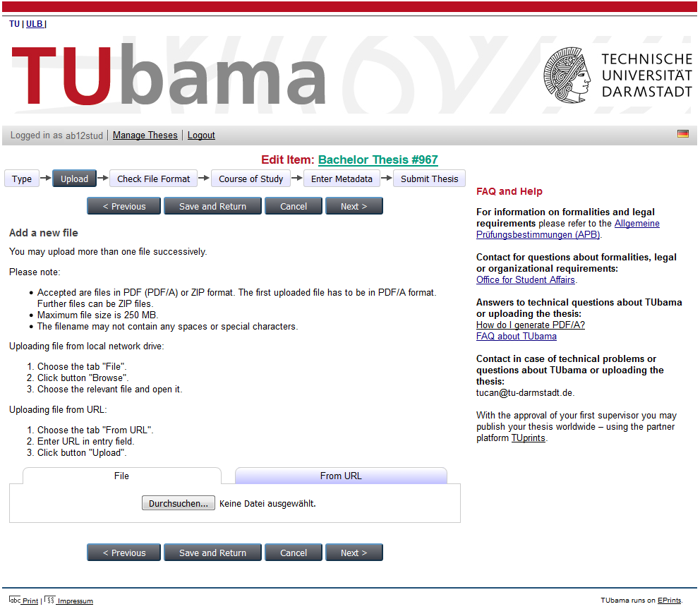Open the EPrints link in the footer
This screenshot has width=700, height=609.
(x=669, y=601)
